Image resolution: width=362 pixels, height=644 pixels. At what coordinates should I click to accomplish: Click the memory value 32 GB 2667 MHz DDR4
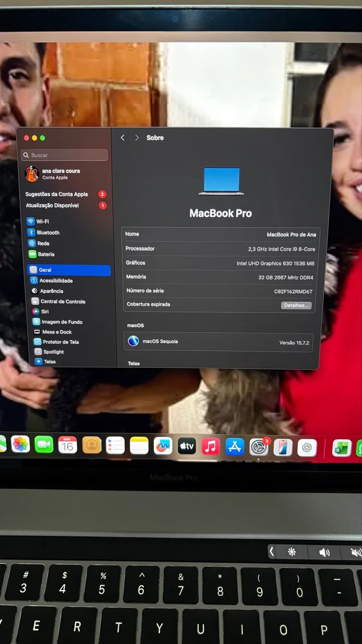(286, 278)
